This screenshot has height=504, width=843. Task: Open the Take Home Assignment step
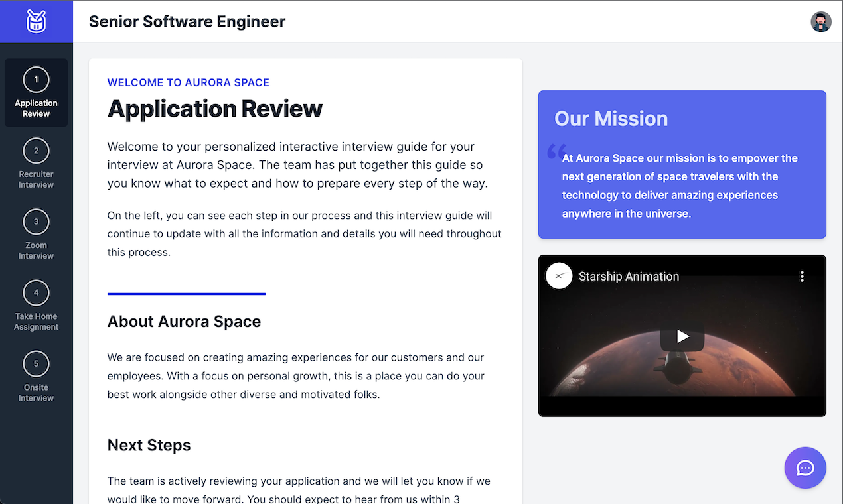click(36, 306)
